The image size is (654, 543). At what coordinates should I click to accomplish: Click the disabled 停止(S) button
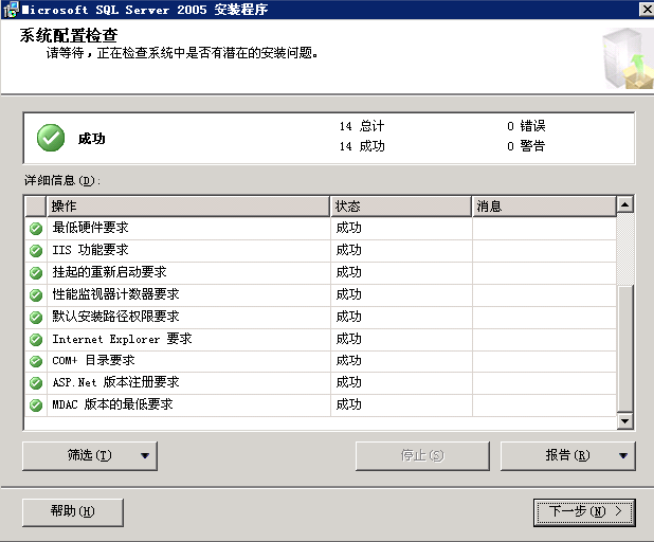(x=423, y=456)
